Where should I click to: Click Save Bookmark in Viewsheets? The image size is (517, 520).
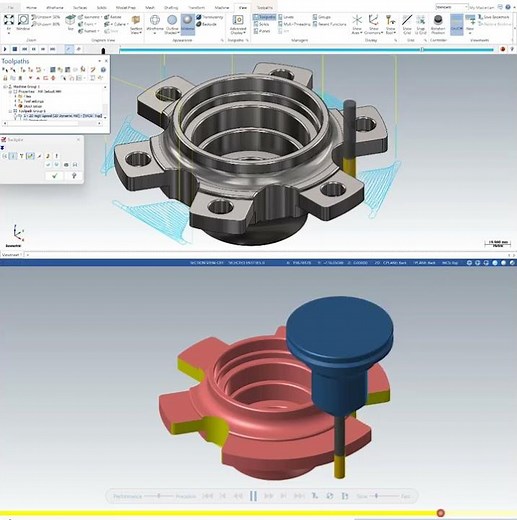pyautogui.click(x=494, y=17)
